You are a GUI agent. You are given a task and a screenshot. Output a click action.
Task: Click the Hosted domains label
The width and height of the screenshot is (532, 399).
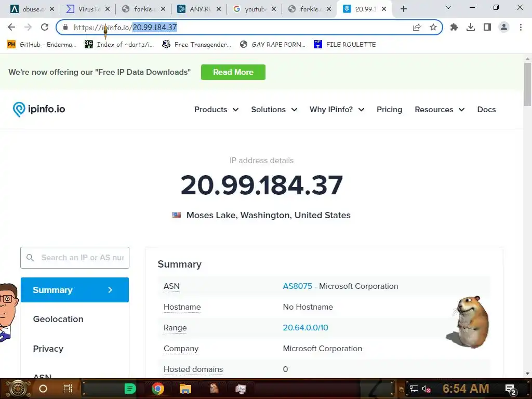(x=193, y=369)
